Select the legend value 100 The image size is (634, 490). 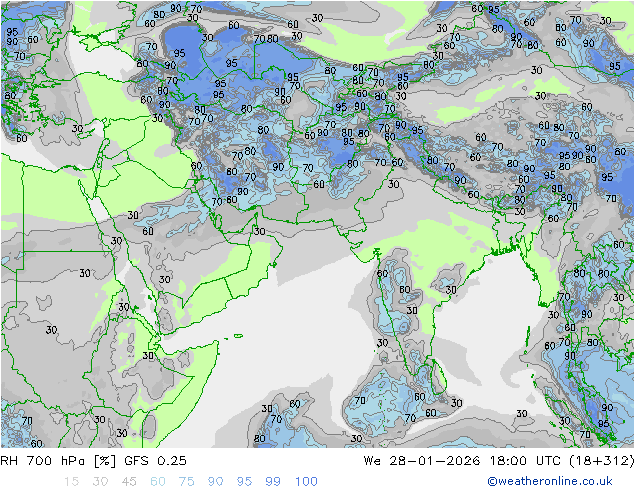coord(306,481)
